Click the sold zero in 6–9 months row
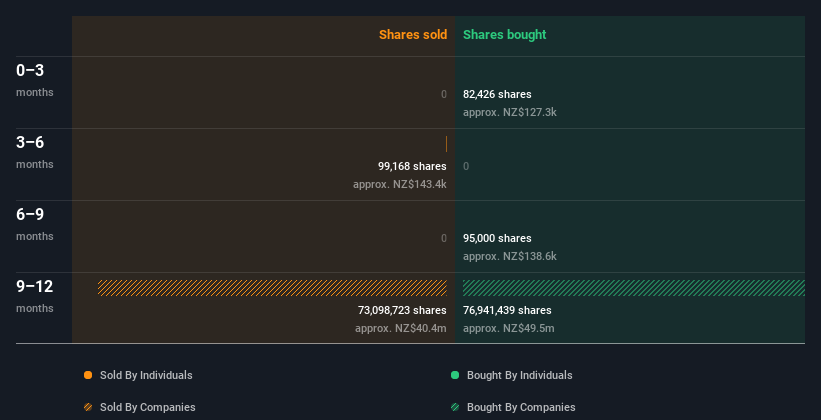Viewport: 821px width, 420px height. coord(444,238)
